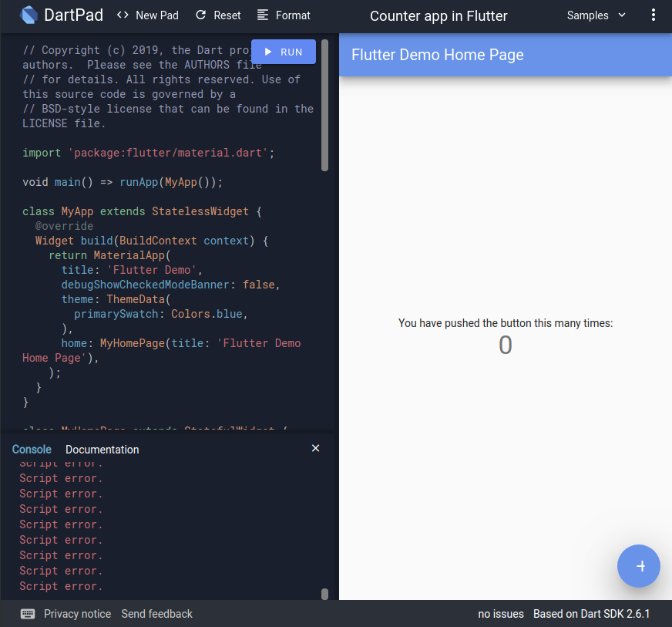The width and height of the screenshot is (672, 627).
Task: Click the 'no issues' status text
Action: (x=501, y=614)
